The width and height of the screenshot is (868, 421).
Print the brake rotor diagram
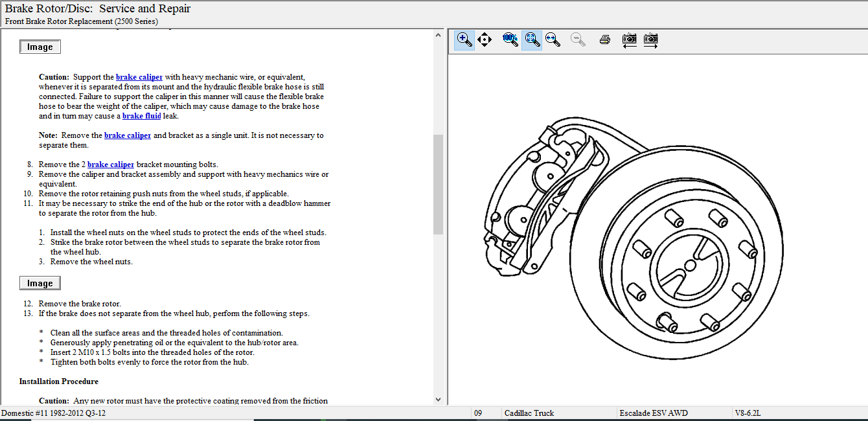[x=605, y=40]
